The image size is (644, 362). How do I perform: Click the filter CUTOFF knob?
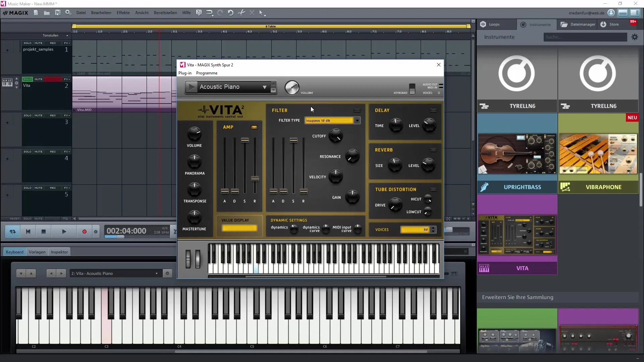335,136
